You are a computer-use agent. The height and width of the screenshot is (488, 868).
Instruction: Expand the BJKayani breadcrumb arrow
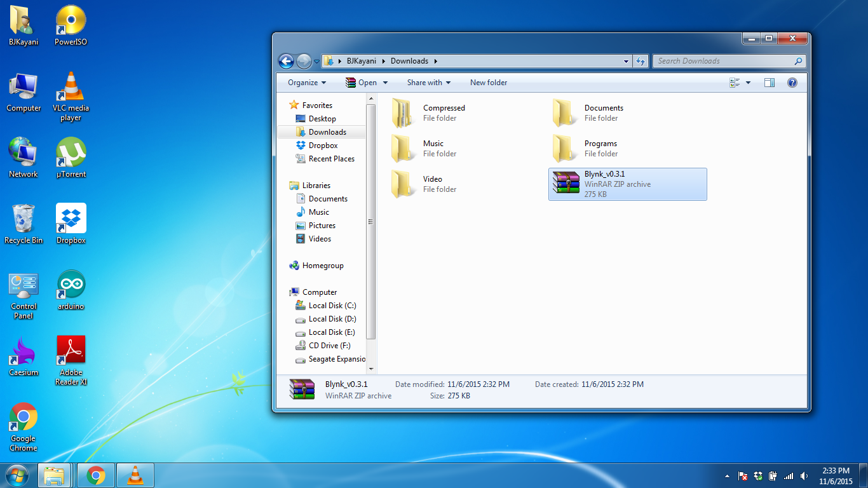tap(383, 61)
